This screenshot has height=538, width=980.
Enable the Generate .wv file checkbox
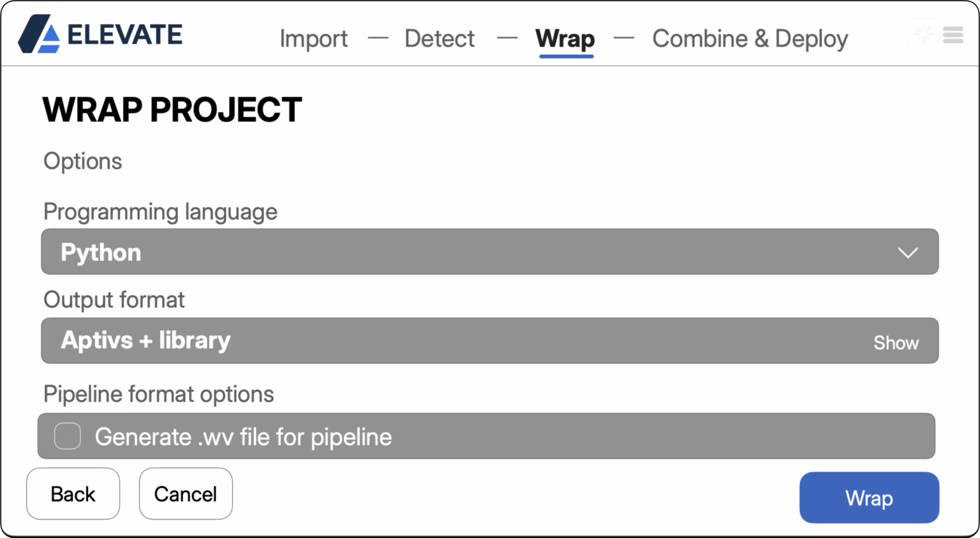tap(68, 437)
